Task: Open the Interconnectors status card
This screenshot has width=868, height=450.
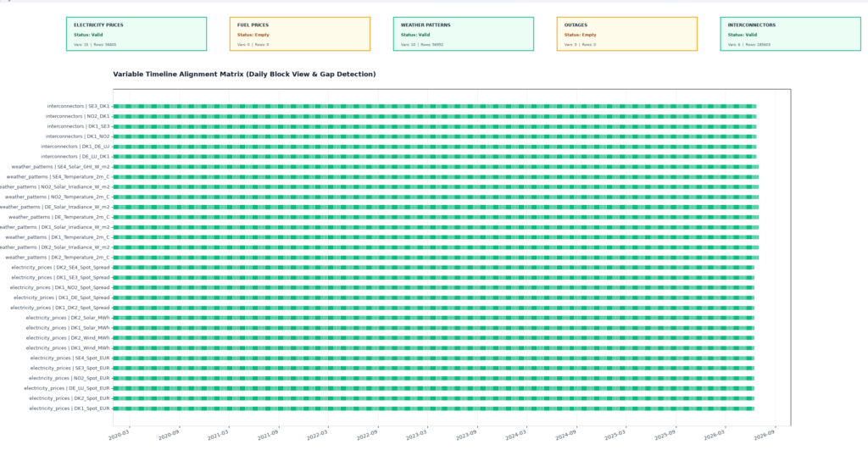Action: (791, 34)
